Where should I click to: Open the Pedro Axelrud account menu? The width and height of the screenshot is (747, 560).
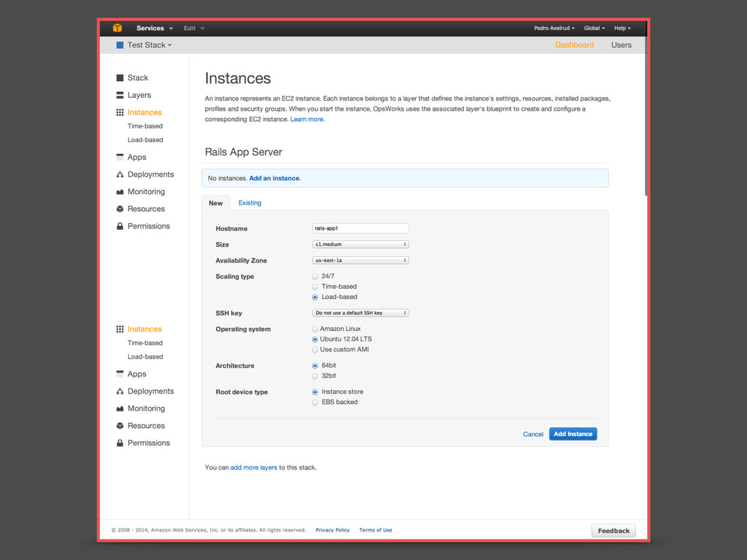click(554, 28)
